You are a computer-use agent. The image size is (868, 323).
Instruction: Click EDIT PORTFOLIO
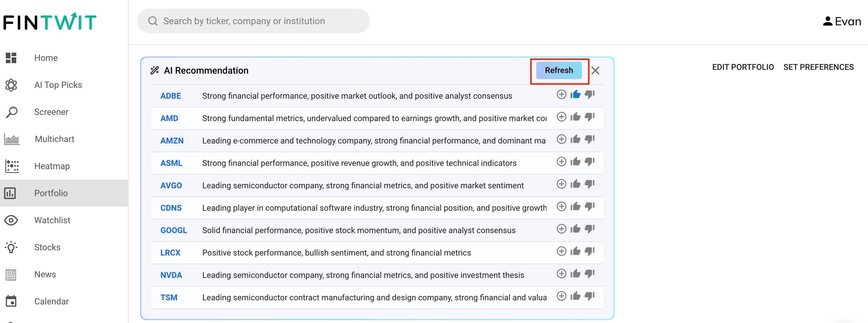742,67
